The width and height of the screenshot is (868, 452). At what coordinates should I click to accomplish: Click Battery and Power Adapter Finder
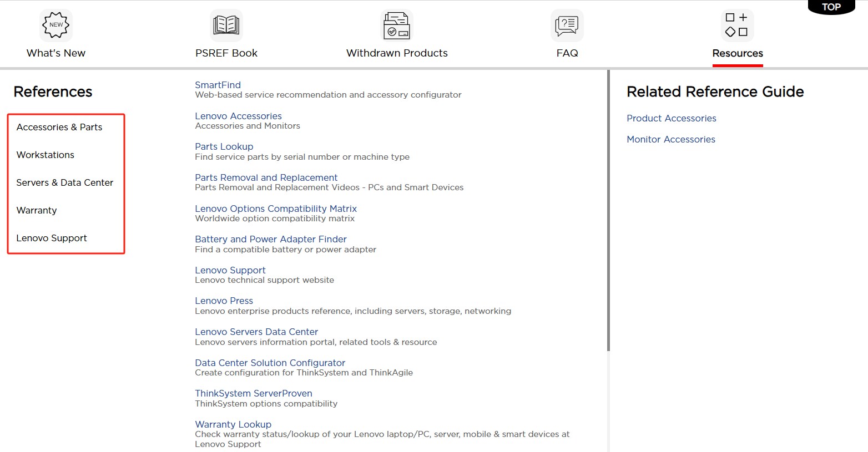[270, 239]
